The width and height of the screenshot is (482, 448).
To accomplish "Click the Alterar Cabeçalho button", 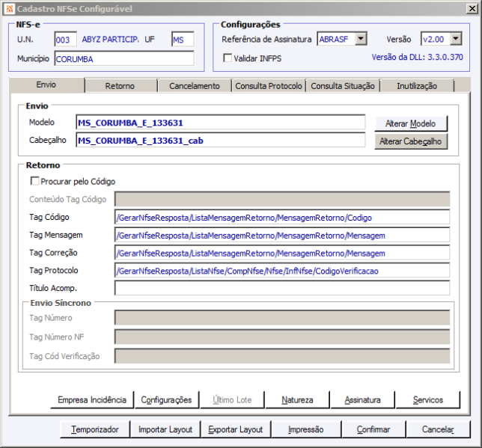I will pyautogui.click(x=411, y=141).
